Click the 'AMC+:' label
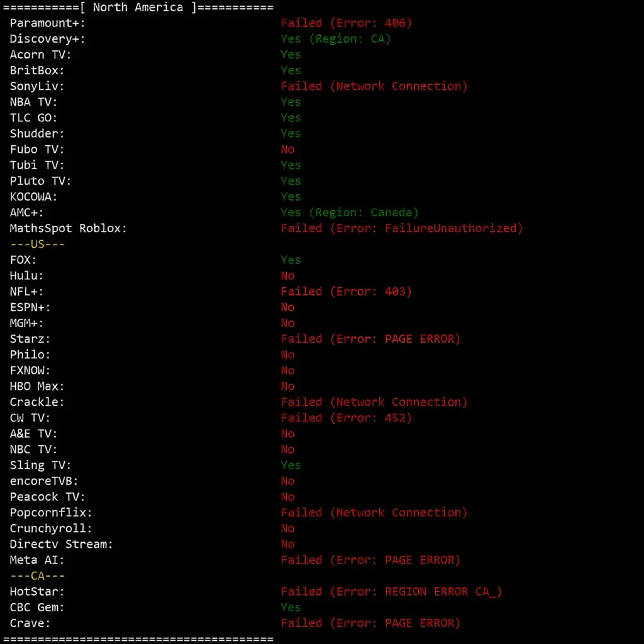This screenshot has height=644, width=644. click(x=26, y=213)
